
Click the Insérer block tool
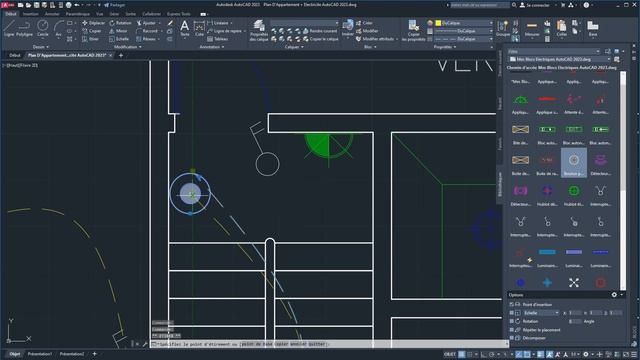click(348, 28)
